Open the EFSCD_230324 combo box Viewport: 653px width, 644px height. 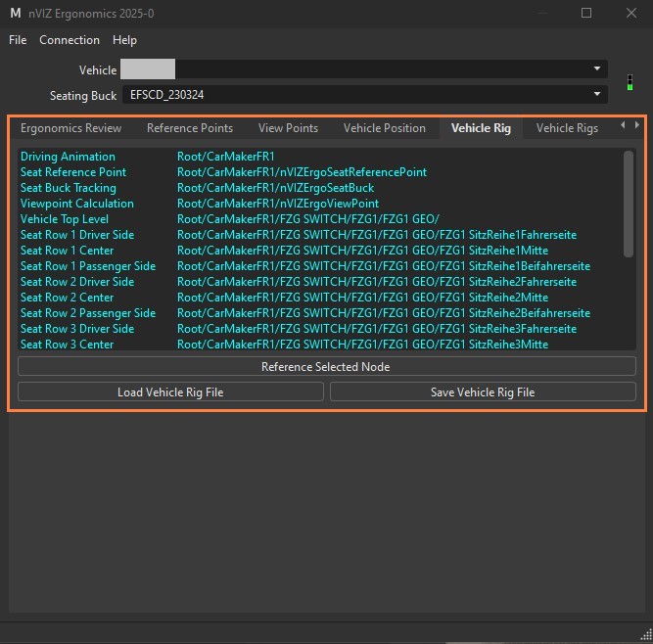(365, 95)
